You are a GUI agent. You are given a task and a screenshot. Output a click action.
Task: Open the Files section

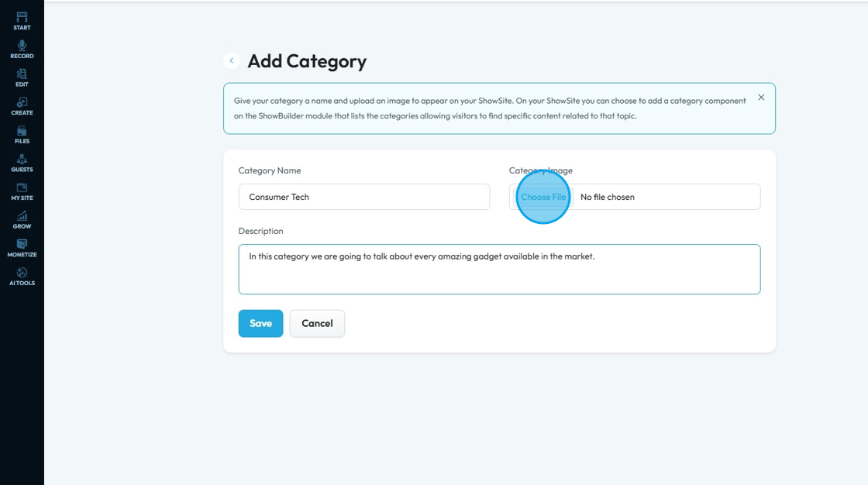pyautogui.click(x=22, y=135)
